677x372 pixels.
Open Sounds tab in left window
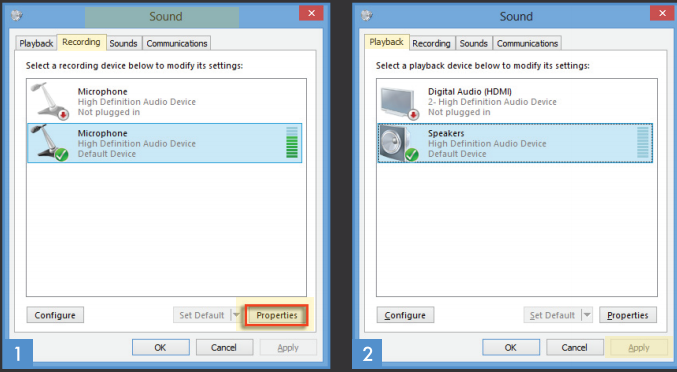pyautogui.click(x=123, y=44)
